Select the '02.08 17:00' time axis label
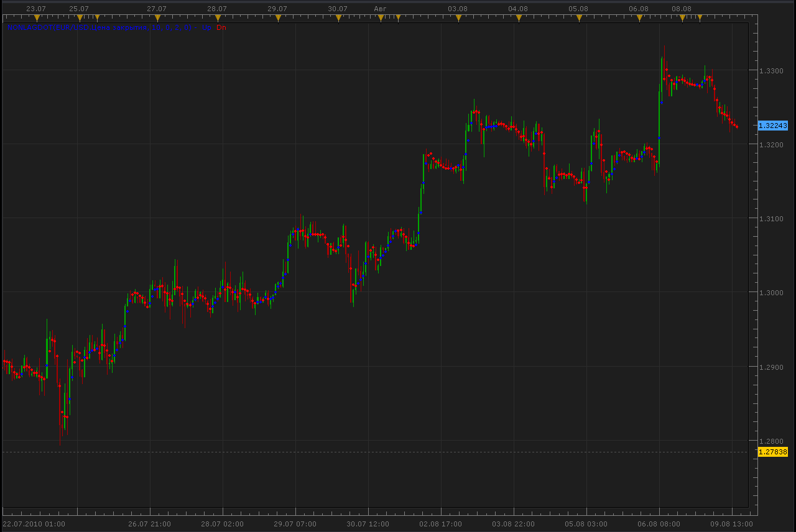This screenshot has height=532, width=796. click(x=441, y=524)
